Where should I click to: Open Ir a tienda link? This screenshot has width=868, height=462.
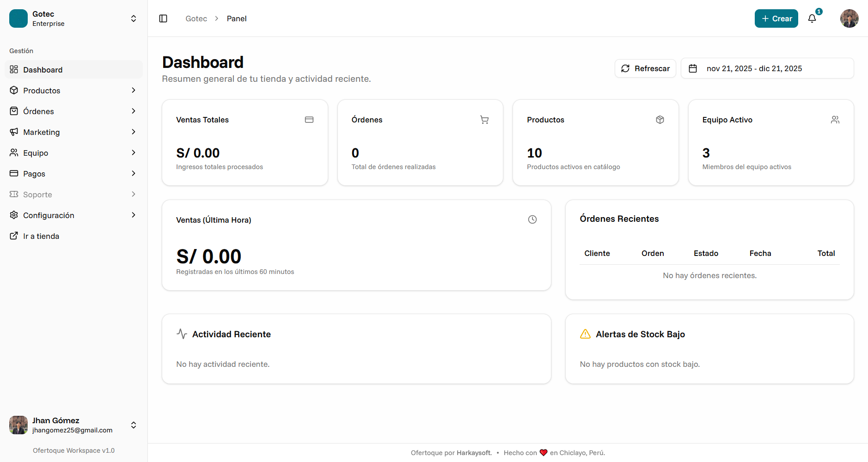tap(41, 236)
